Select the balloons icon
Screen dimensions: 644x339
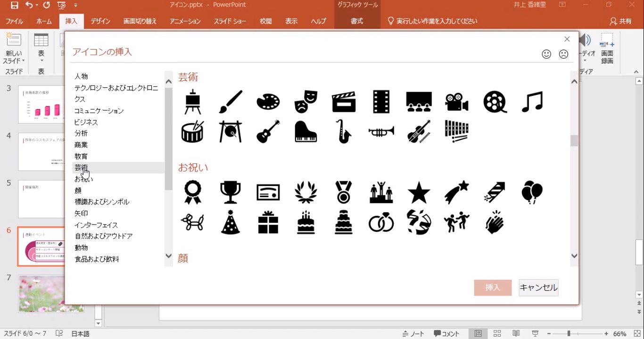[x=532, y=193]
